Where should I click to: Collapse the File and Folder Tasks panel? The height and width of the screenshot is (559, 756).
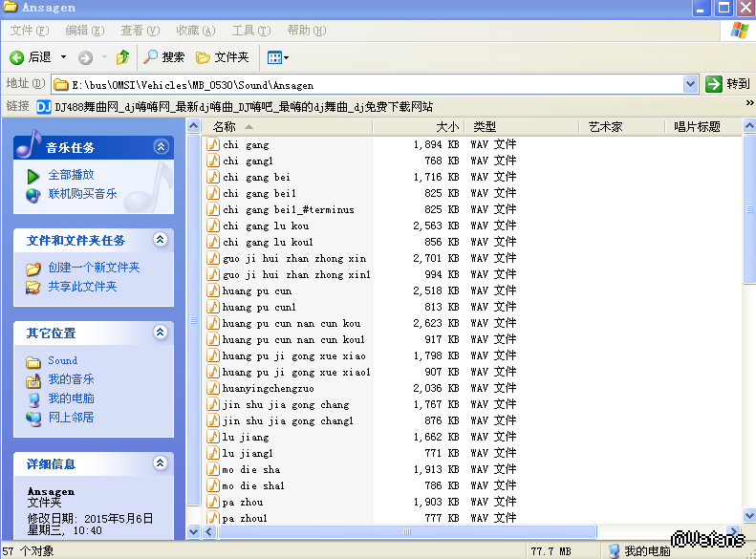click(x=161, y=240)
